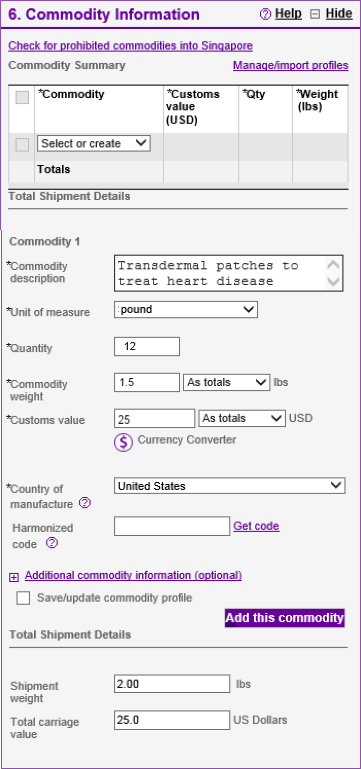Screen dimensions: 361x769
Task: Click the Help question mark icon
Action: (265, 14)
